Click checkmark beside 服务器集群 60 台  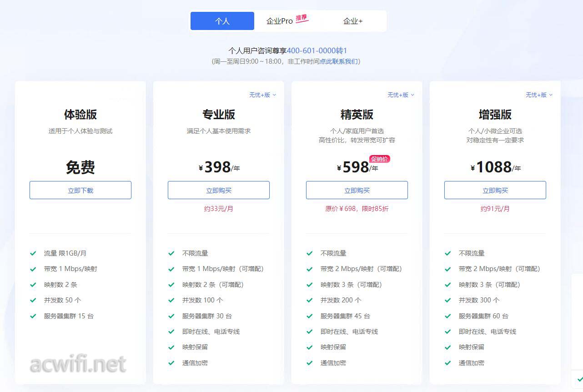pyautogui.click(x=447, y=316)
